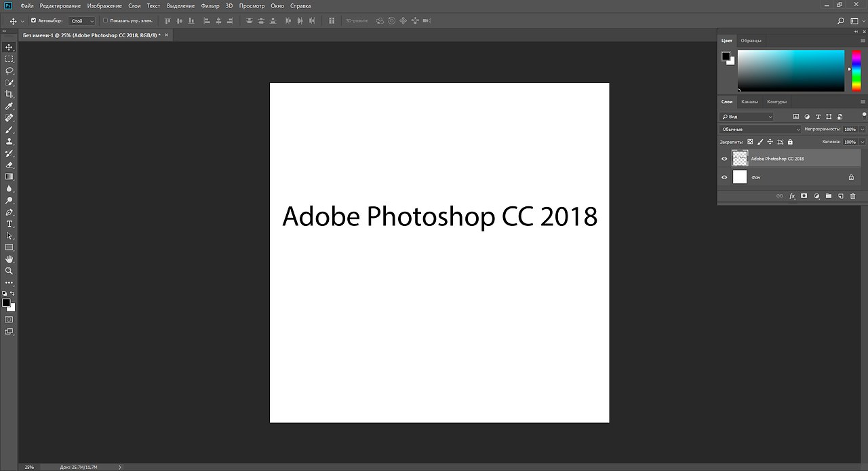Filter layers by type layers (T)
Image resolution: width=868 pixels, height=471 pixels.
point(818,117)
